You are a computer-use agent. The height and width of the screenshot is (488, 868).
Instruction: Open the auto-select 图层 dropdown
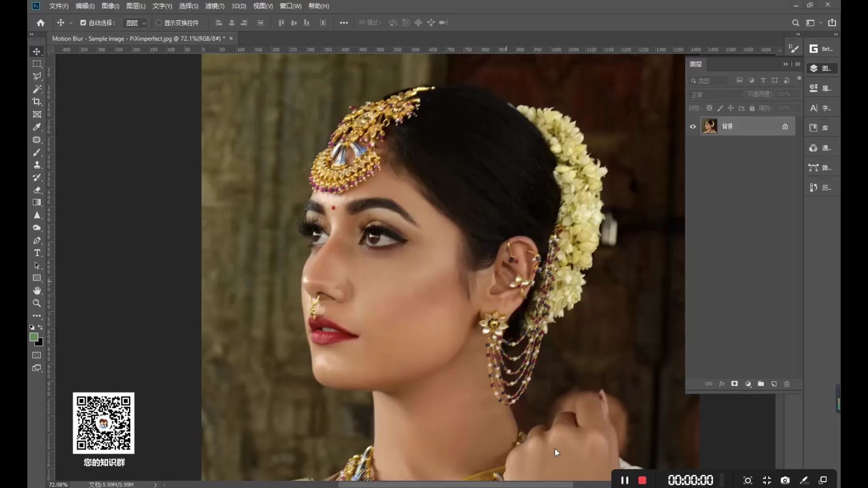click(136, 23)
